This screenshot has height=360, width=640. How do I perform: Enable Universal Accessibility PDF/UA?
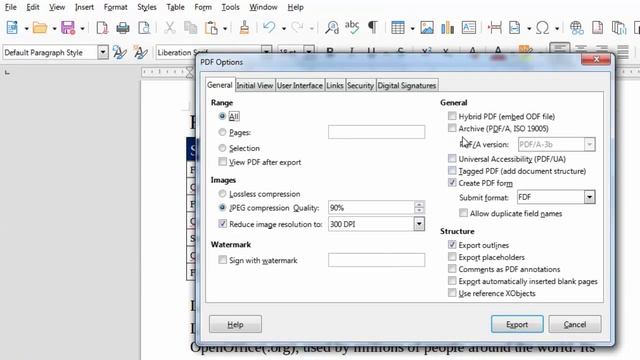click(x=452, y=158)
